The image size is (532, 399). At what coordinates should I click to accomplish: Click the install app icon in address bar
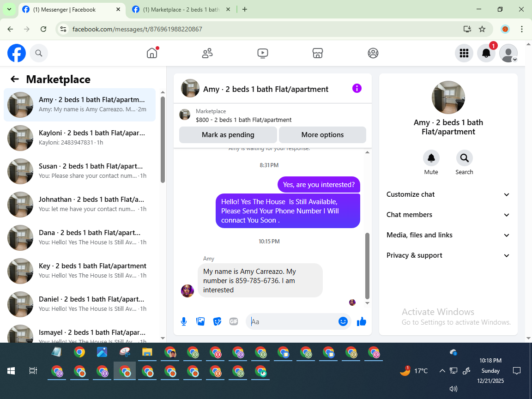tap(467, 29)
